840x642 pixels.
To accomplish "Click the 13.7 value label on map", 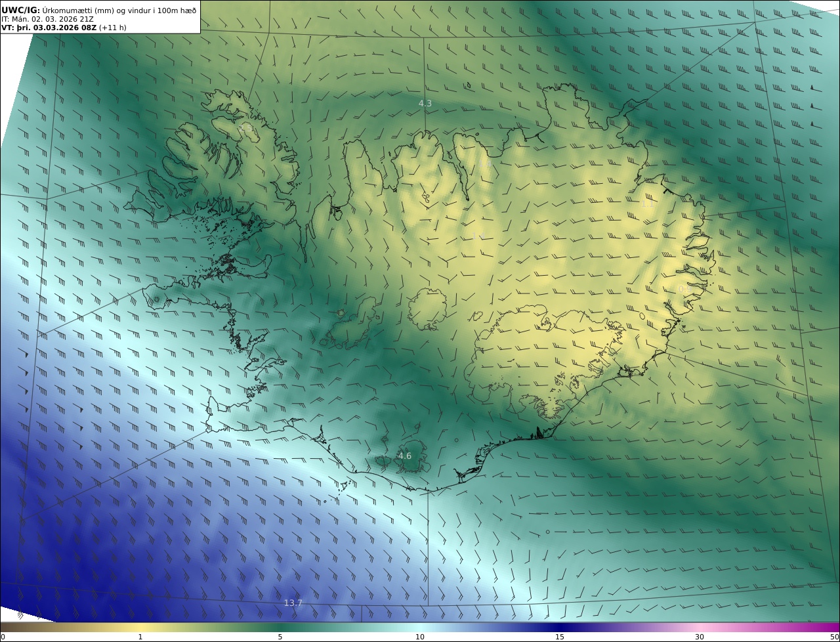I will [x=293, y=603].
